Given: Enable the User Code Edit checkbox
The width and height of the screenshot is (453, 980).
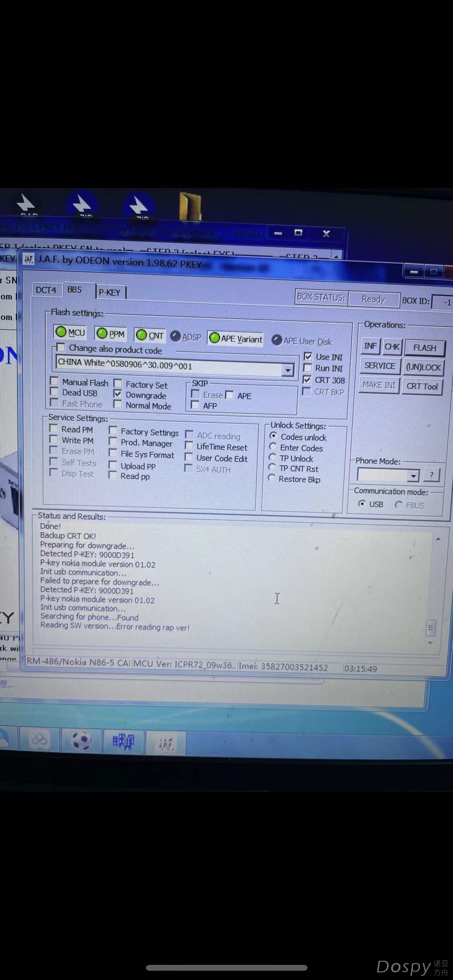Looking at the screenshot, I should [x=189, y=457].
